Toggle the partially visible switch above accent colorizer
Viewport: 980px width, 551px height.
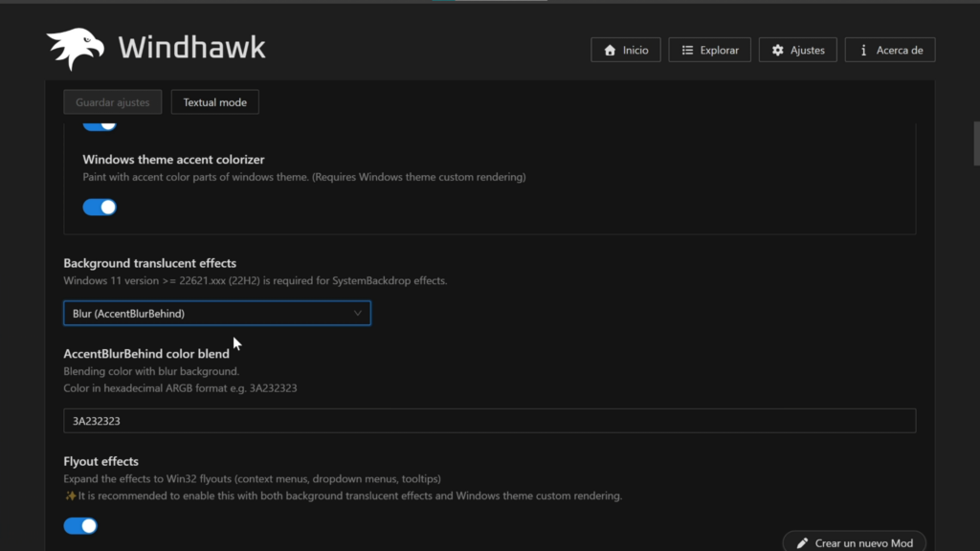pos(100,126)
